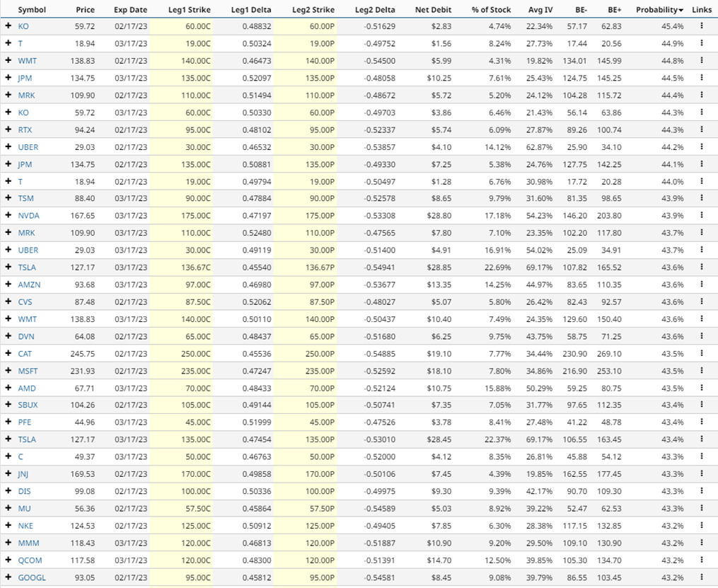Image resolution: width=718 pixels, height=588 pixels.
Task: Open the AMD symbol link
Action: tap(27, 388)
